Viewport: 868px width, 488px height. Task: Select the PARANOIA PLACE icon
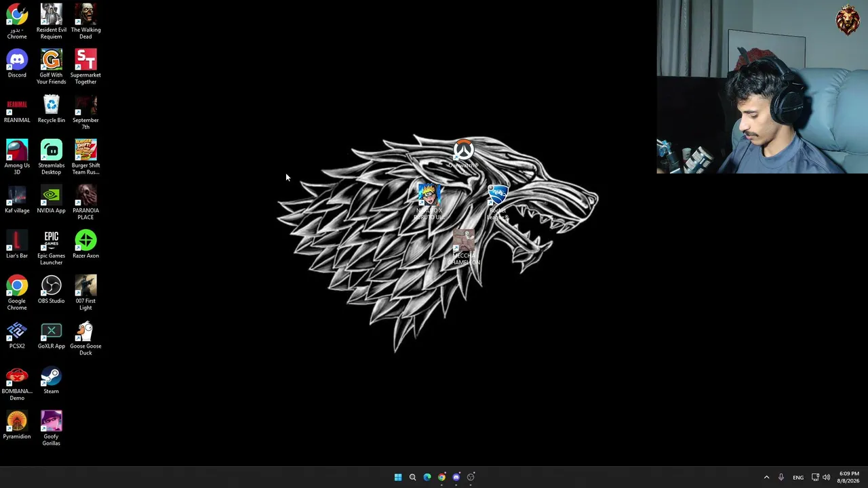coord(85,202)
